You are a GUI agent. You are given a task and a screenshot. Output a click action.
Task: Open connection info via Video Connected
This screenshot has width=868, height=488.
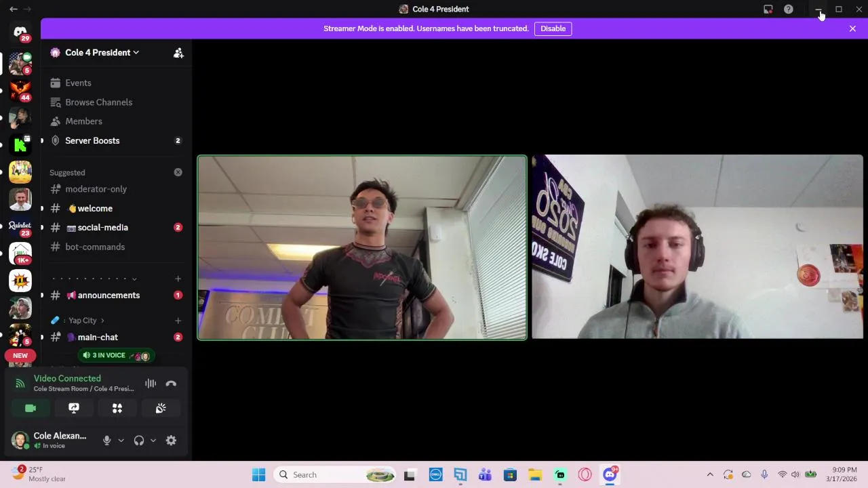tap(67, 379)
